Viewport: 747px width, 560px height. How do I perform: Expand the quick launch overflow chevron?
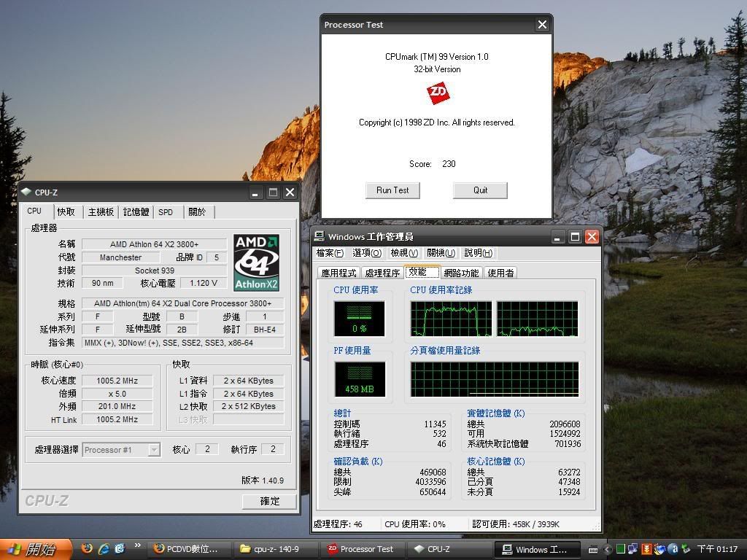137,546
